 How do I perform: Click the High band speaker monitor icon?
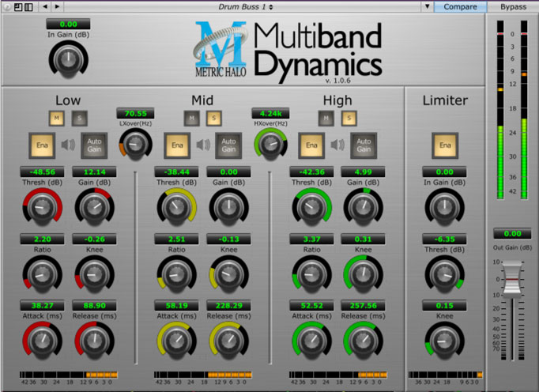[337, 145]
